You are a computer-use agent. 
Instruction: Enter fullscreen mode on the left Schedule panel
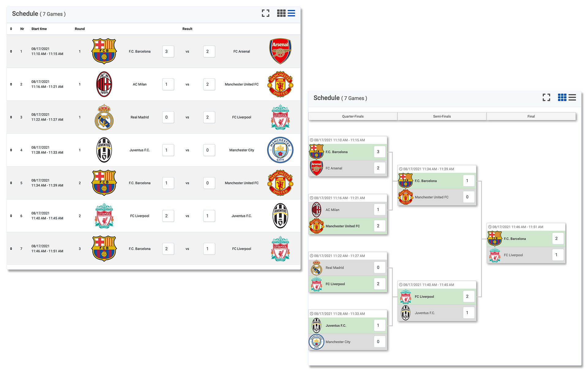click(266, 13)
